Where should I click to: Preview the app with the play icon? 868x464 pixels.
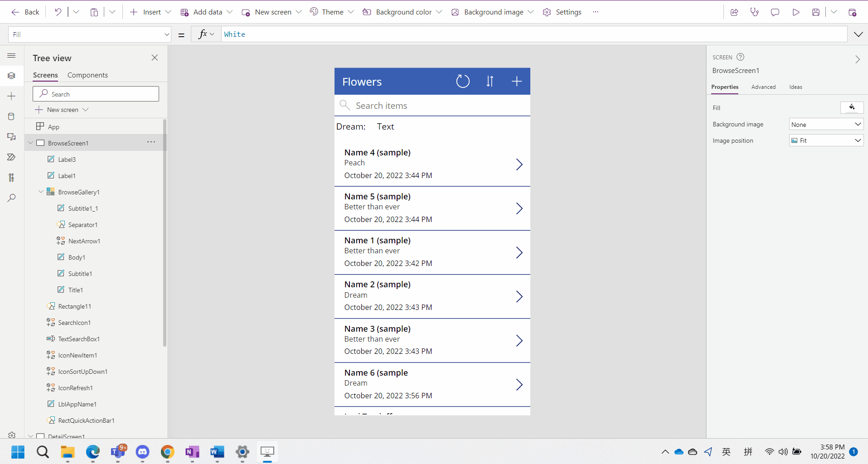point(796,12)
